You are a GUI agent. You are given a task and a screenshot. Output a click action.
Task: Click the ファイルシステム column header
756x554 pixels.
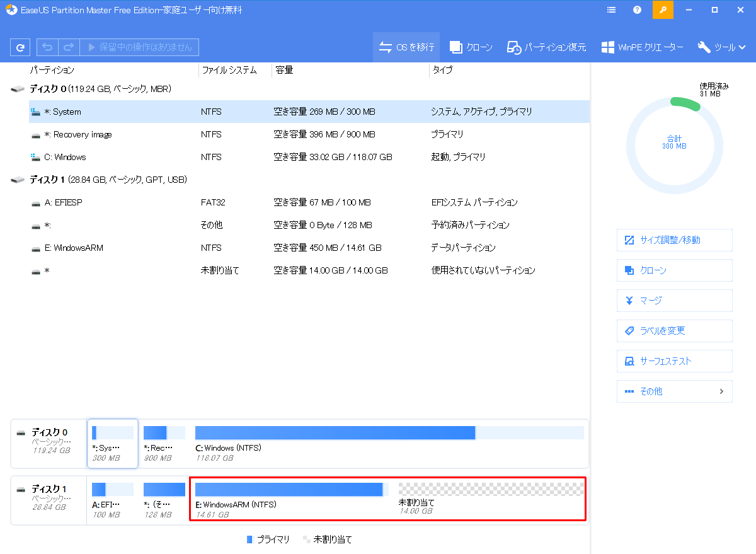point(229,70)
